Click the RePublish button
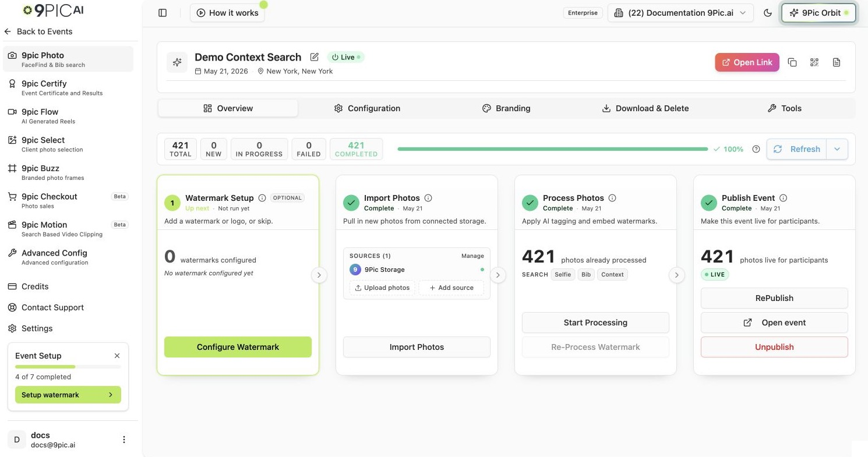The image size is (868, 457). tap(774, 298)
